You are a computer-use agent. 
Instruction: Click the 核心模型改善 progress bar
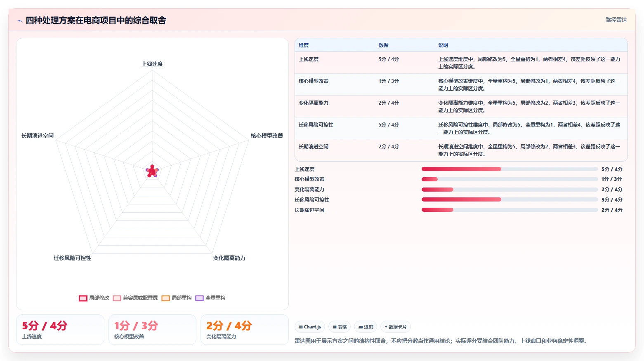(510, 179)
